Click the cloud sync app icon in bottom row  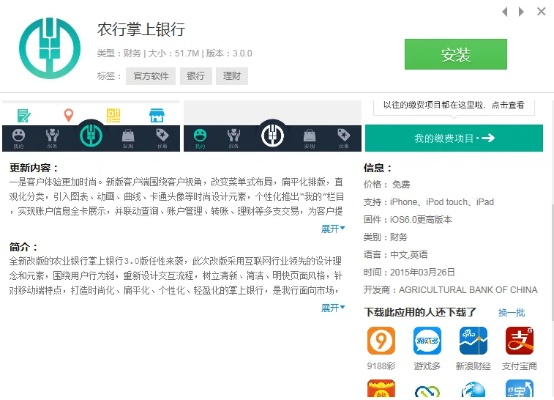point(427,390)
